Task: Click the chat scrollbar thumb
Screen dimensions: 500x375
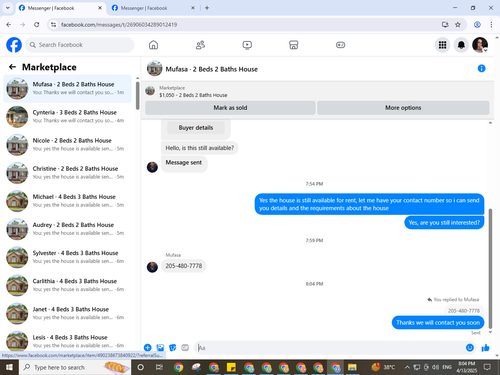Action: click(490, 268)
